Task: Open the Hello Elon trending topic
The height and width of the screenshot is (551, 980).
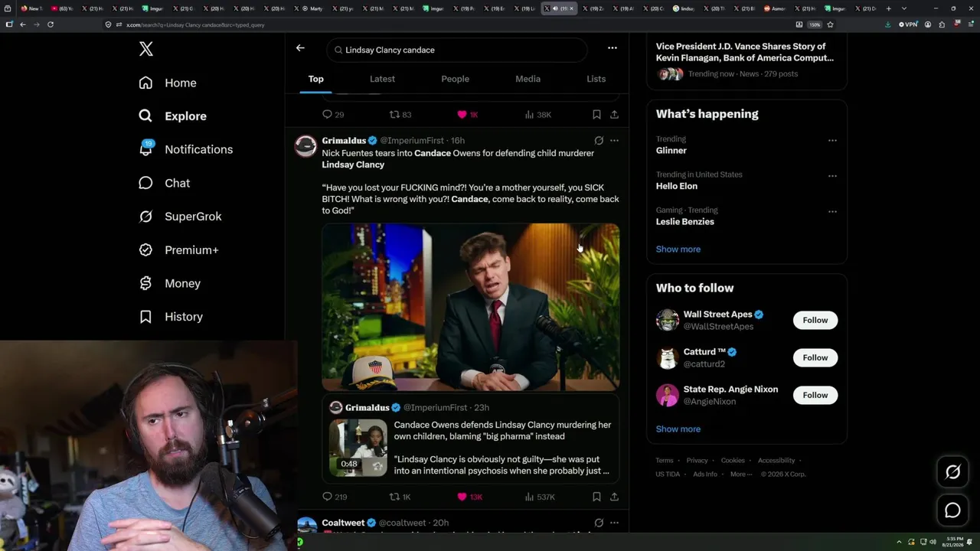Action: 677,186
